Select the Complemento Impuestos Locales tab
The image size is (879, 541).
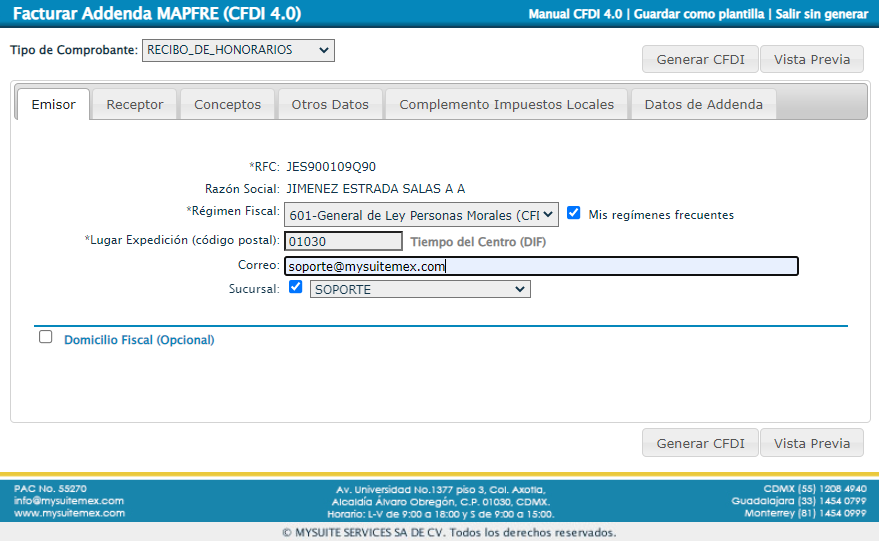point(507,104)
